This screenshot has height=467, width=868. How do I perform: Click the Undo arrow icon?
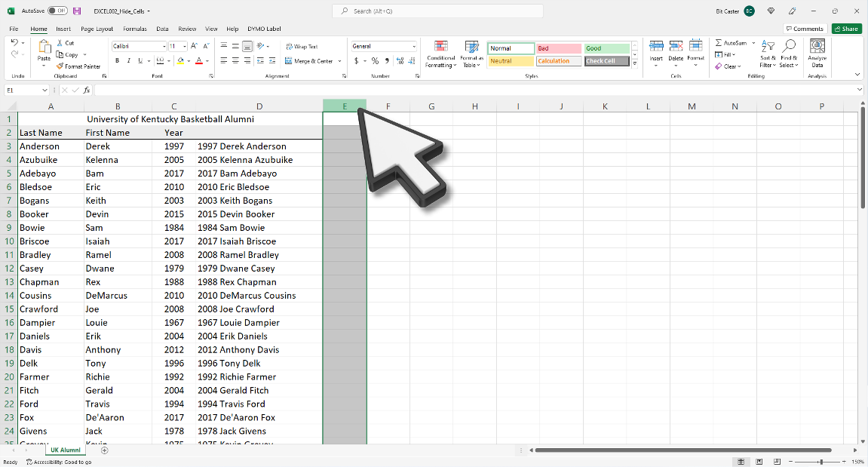coord(14,43)
